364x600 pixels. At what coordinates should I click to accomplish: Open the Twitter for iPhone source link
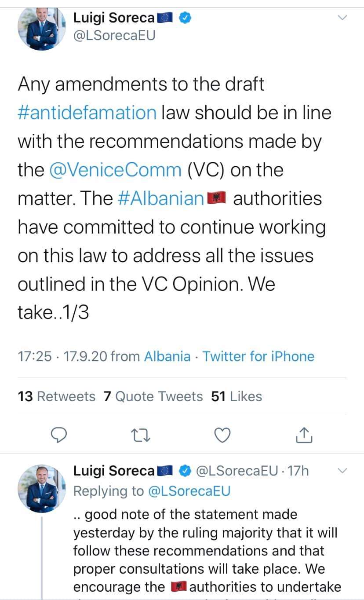258,356
